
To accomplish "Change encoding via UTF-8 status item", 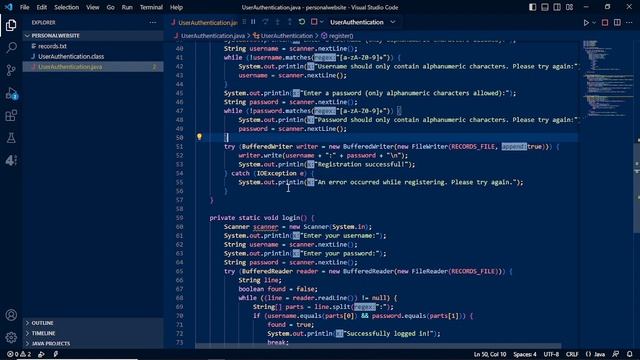I will tap(551, 354).
